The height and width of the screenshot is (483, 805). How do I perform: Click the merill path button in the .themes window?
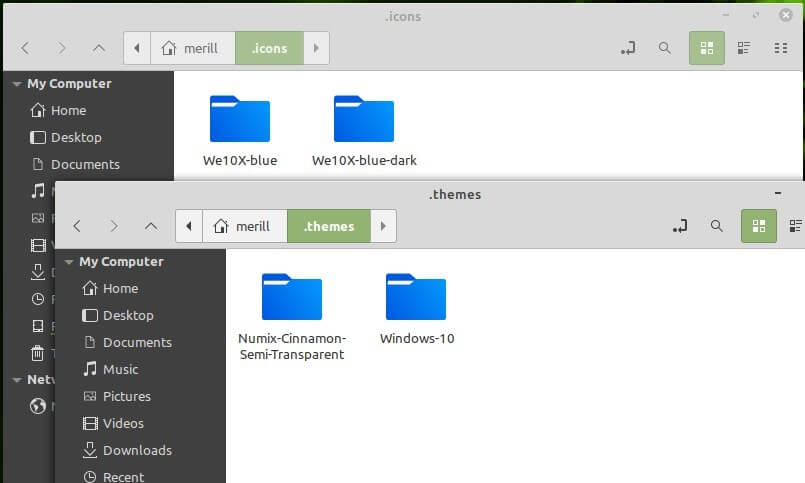(244, 226)
